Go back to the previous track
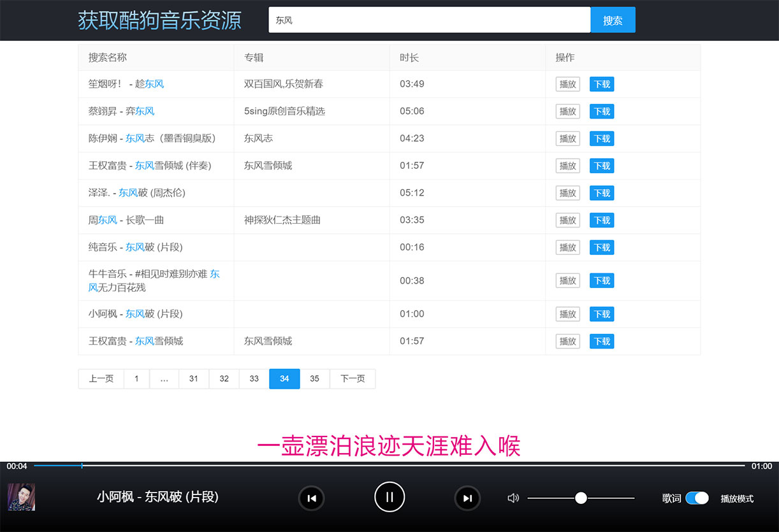Screen dimensions: 779x532 [311, 498]
